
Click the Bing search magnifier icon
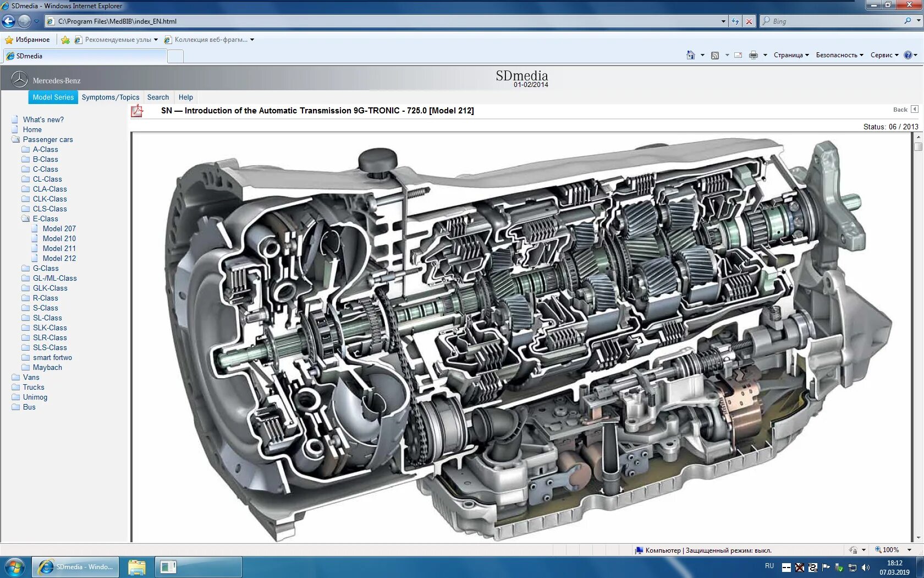click(x=908, y=21)
